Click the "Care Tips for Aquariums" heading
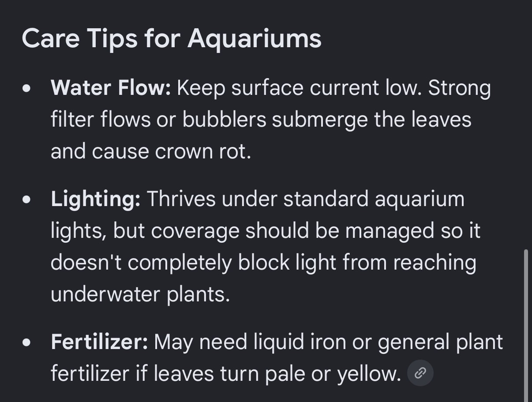This screenshot has width=532, height=402. 171,38
